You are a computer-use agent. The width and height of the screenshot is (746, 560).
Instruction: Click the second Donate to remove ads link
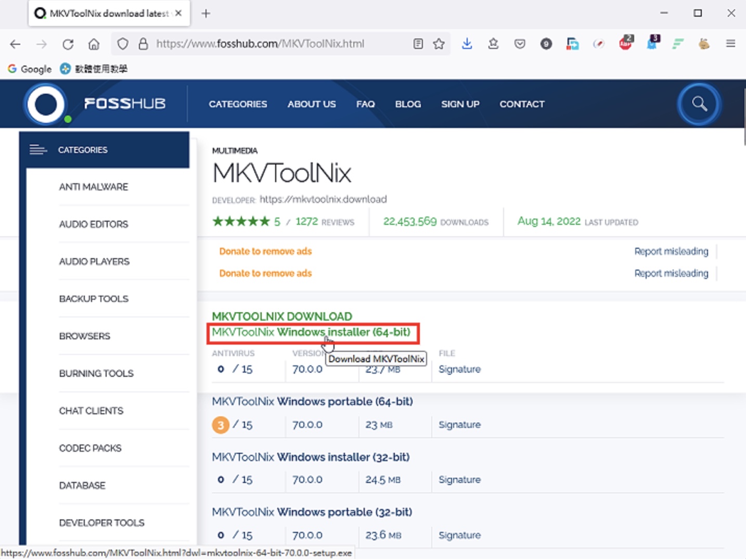[x=265, y=273]
